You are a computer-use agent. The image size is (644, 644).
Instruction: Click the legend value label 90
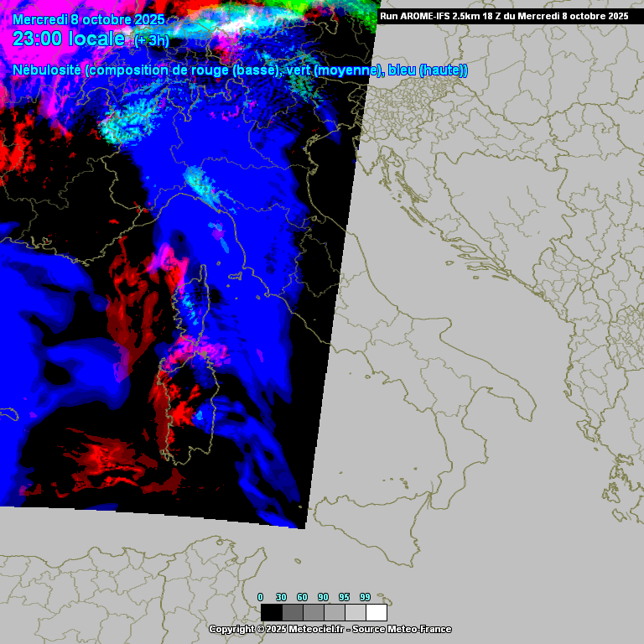(x=323, y=597)
